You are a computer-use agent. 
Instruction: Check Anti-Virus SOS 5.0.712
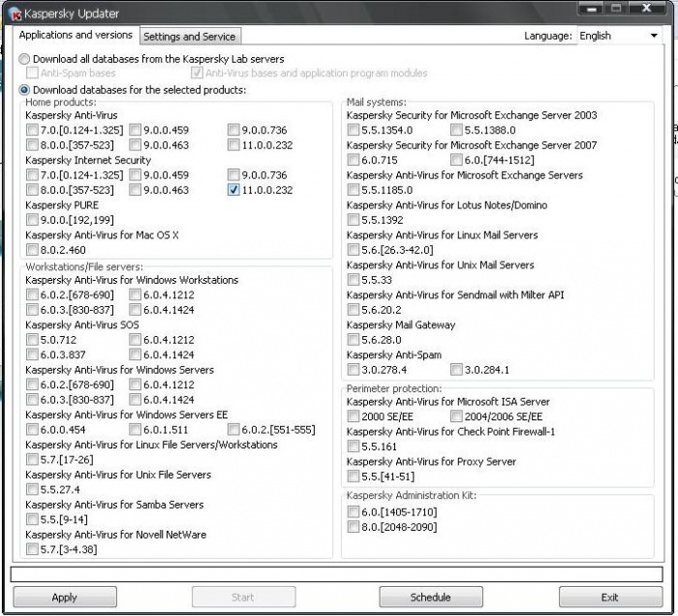coord(32,340)
